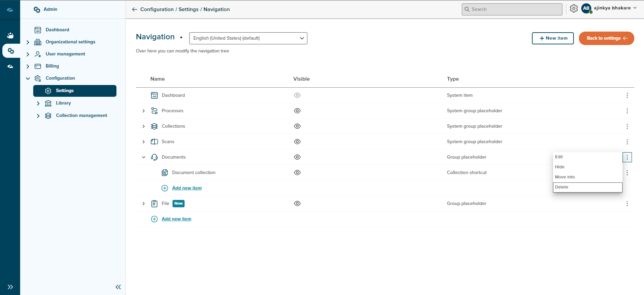Click the back arrow beside Configuration breadcrumb

coord(135,9)
